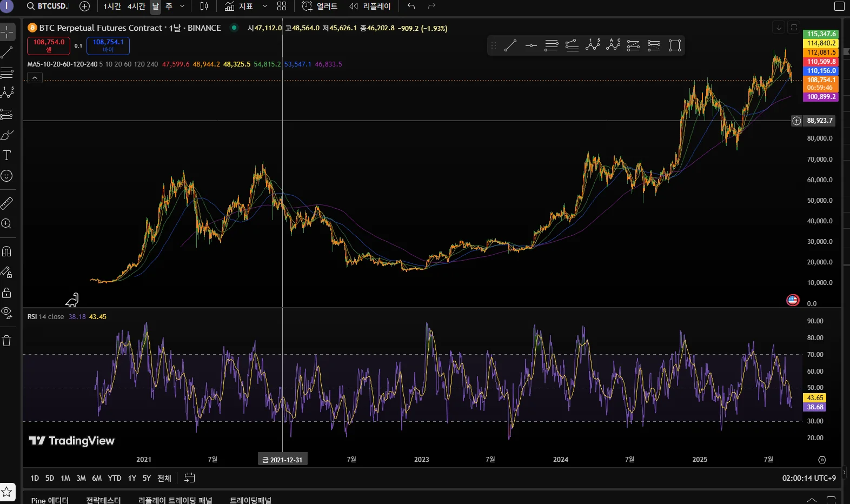Open the candlestick chart type menu
This screenshot has width=850, height=504.
204,6
